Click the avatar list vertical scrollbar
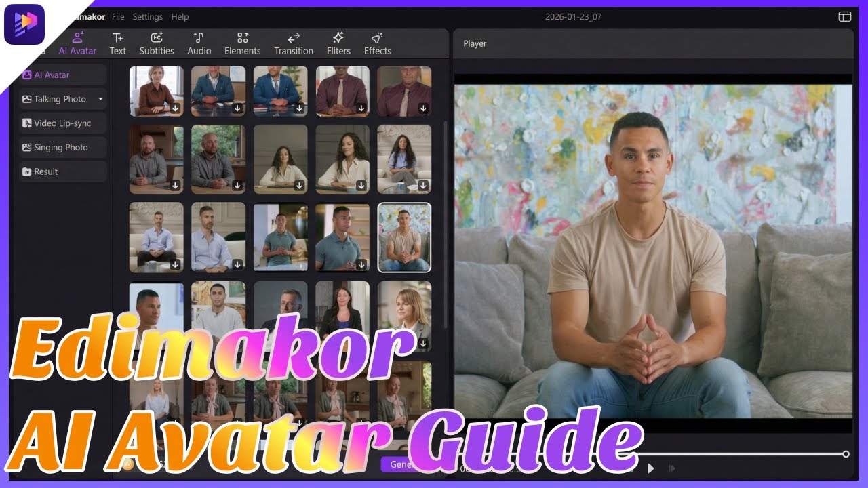 445,224
